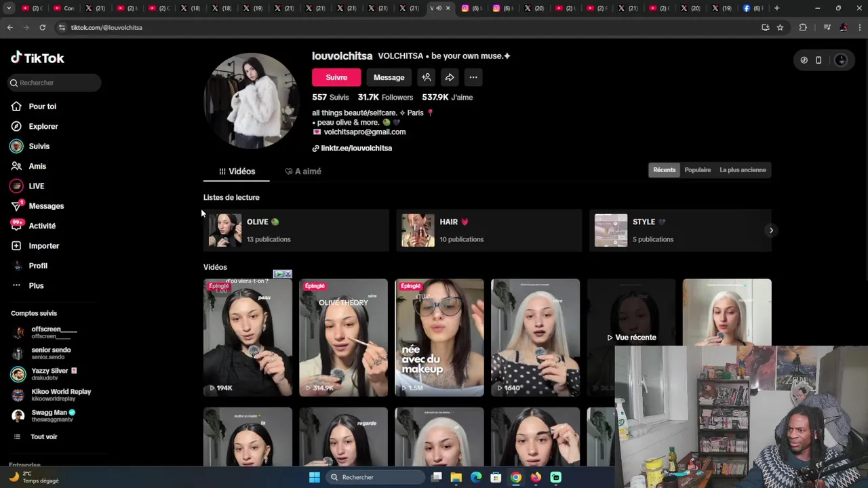868x488 pixels.
Task: Open pinned OLIVE THEORY video
Action: [343, 338]
